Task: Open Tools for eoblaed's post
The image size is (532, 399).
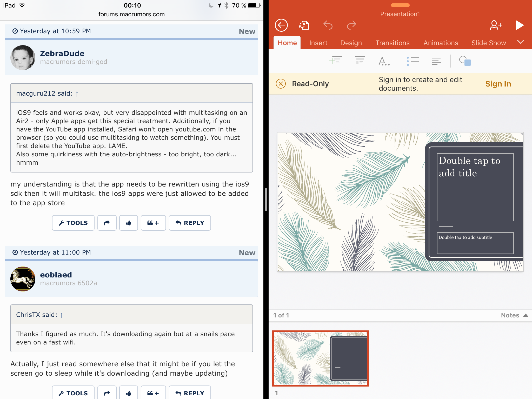Action: (x=73, y=393)
